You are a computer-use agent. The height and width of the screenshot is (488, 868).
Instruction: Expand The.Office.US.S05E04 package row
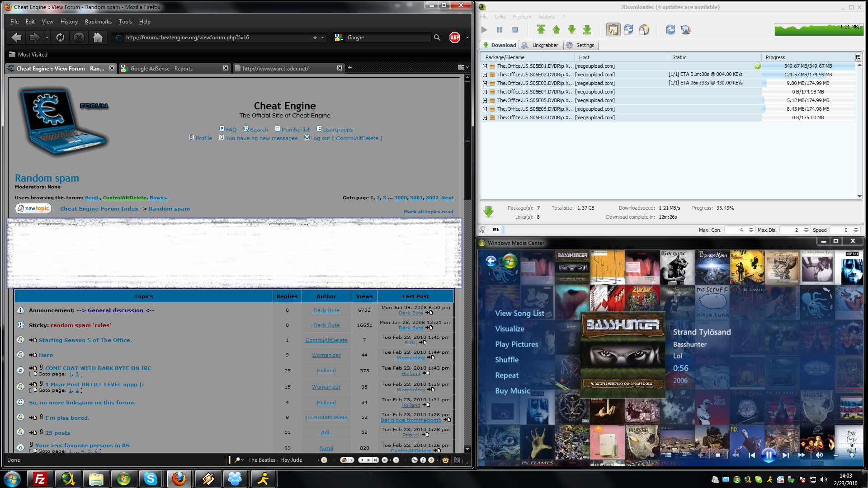pos(485,92)
